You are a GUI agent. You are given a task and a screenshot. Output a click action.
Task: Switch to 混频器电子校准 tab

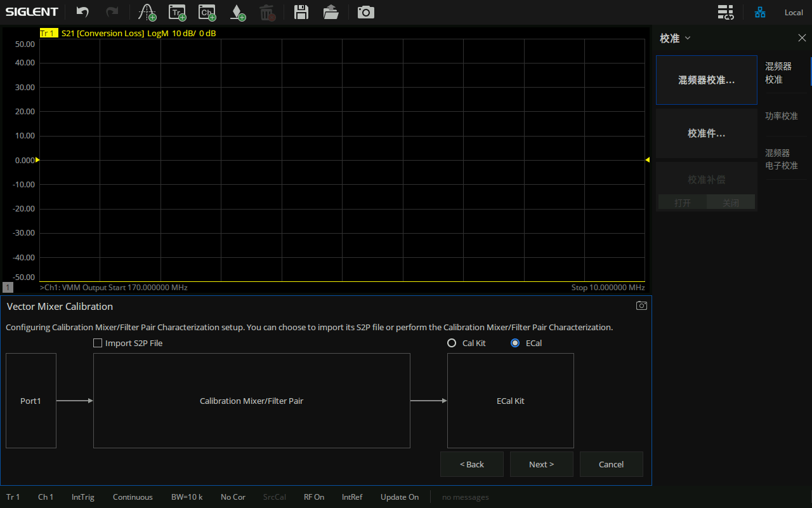coord(781,159)
